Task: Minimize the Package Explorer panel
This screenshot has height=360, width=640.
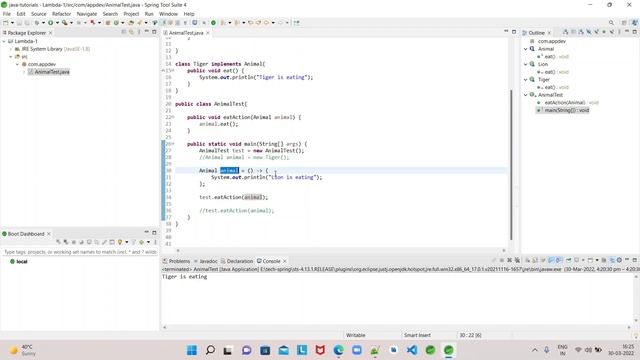Action: [147, 32]
